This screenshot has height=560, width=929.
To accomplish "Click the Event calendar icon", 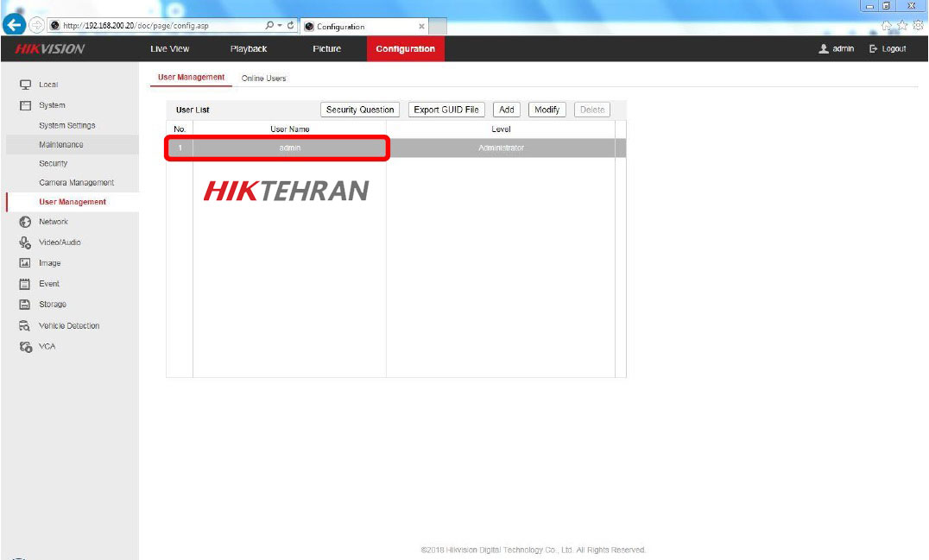I will 25,284.
